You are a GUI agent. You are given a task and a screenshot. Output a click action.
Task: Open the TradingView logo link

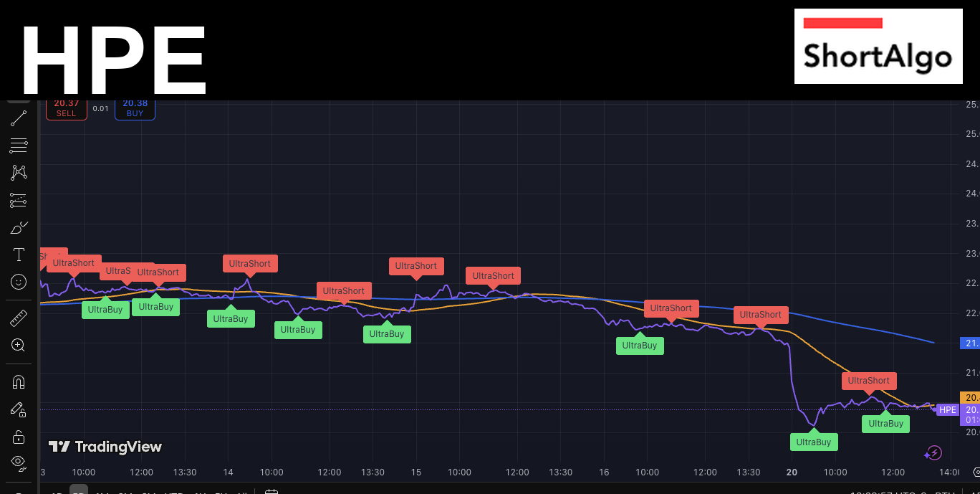click(x=105, y=447)
